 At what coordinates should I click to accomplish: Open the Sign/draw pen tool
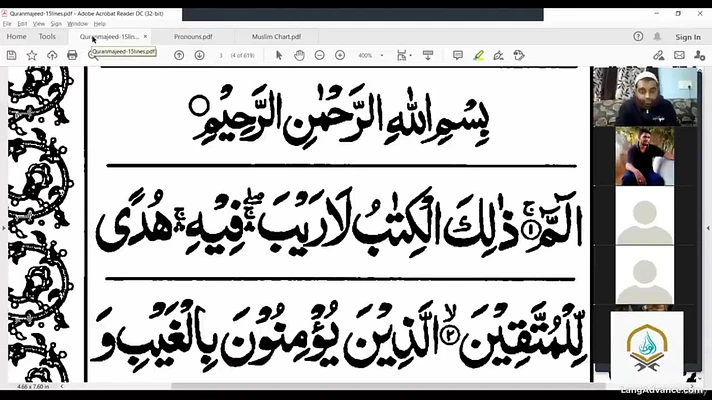point(498,55)
